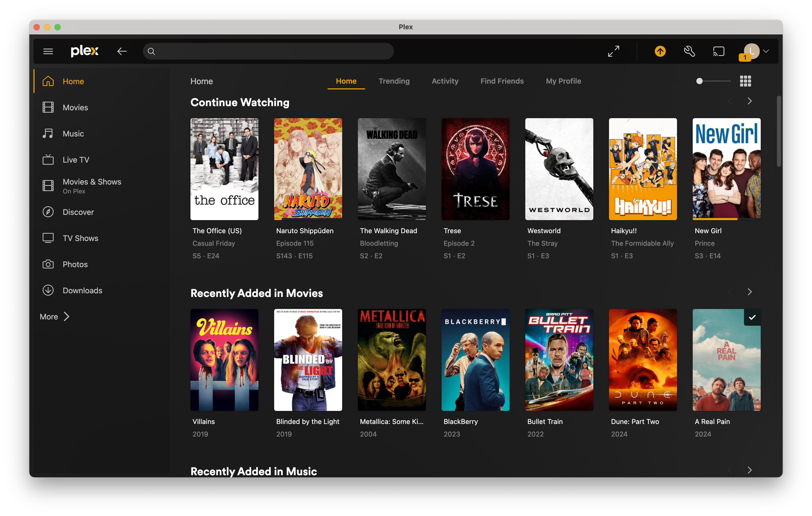Open the Recently Added in Movies heading
The height and width of the screenshot is (516, 812).
point(257,293)
